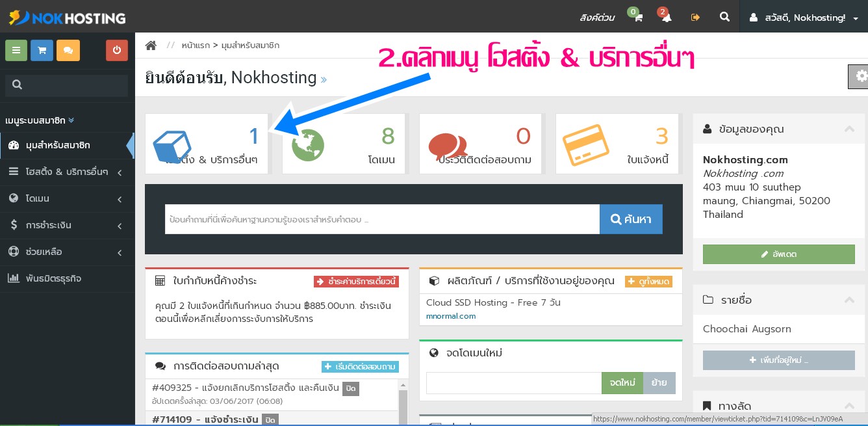Click the red ชำระค่าบริการเดี๋ยวนี้ button
The image size is (868, 426).
pos(356,282)
